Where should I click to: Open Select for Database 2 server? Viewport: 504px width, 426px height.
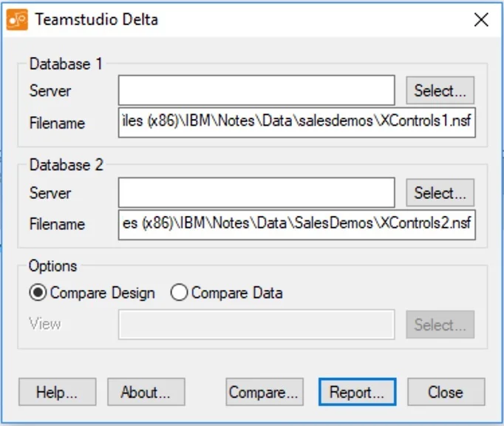pyautogui.click(x=440, y=193)
